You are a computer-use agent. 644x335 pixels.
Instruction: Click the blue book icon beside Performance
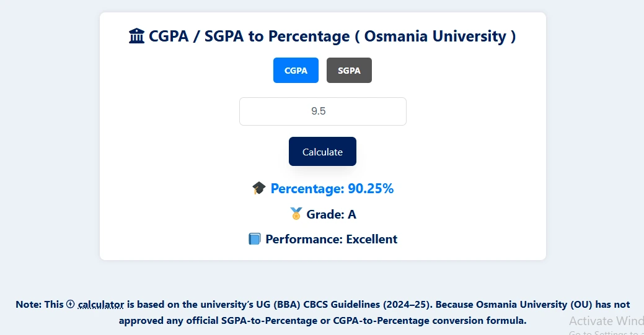coord(254,239)
